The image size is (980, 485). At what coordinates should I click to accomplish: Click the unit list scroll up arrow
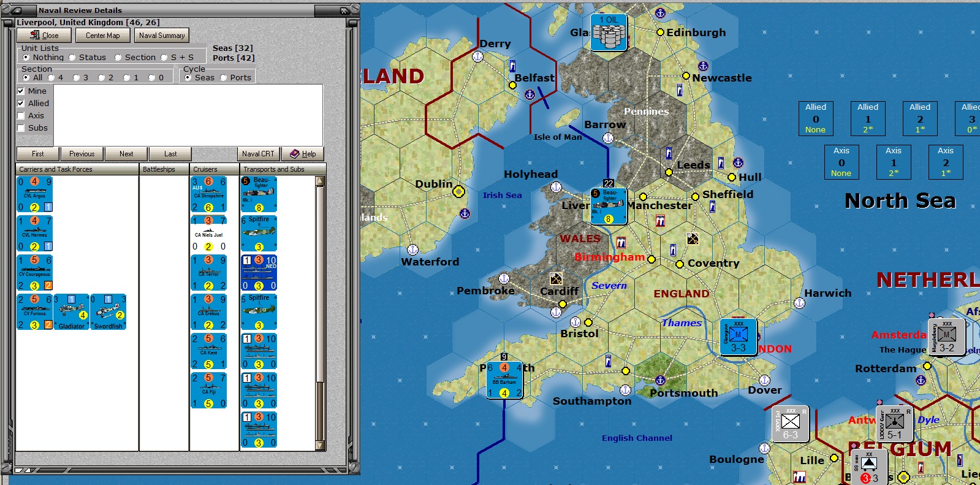point(320,181)
